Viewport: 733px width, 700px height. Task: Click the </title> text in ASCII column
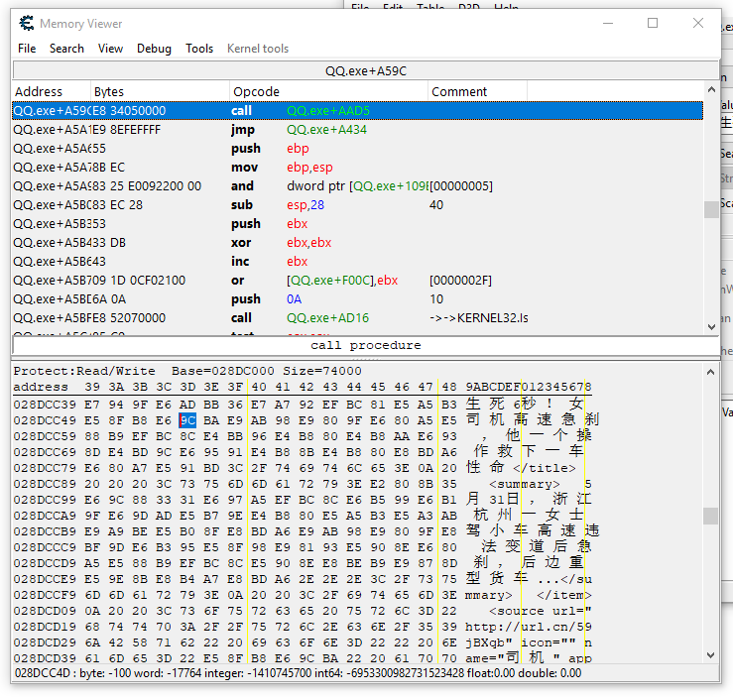point(545,468)
